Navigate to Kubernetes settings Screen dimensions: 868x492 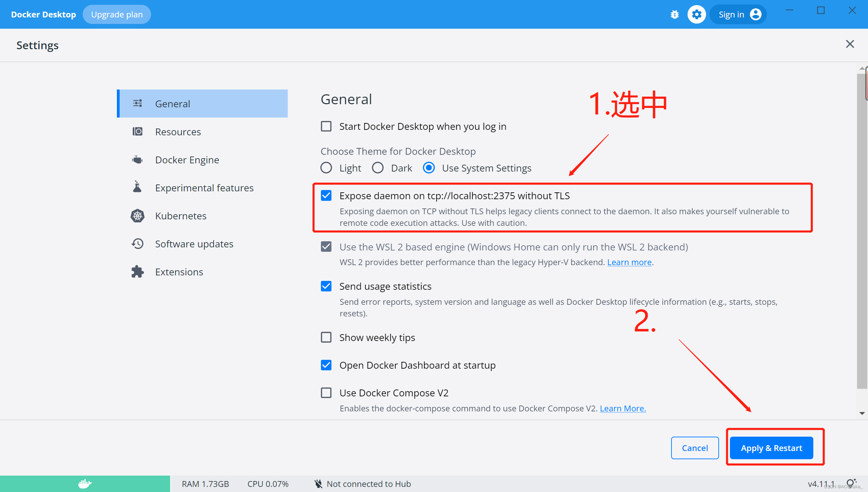[x=180, y=215]
